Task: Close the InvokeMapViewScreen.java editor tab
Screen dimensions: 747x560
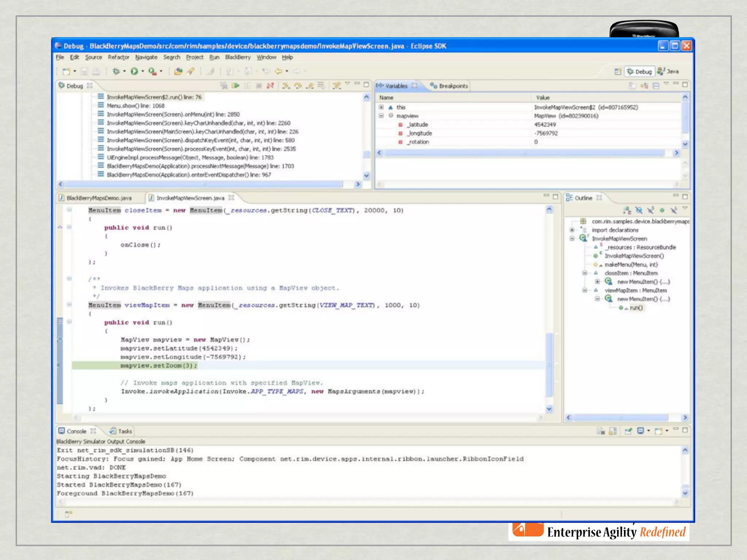Action: [x=231, y=198]
